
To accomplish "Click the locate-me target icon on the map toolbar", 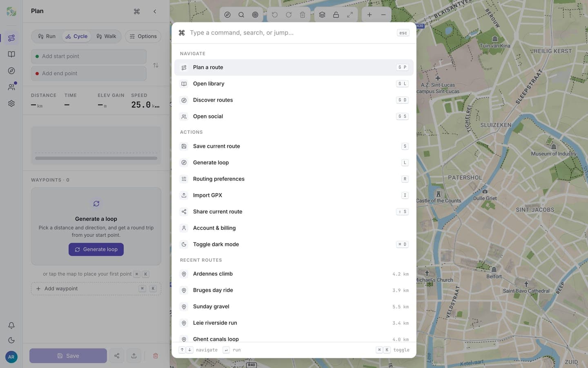I will [255, 15].
